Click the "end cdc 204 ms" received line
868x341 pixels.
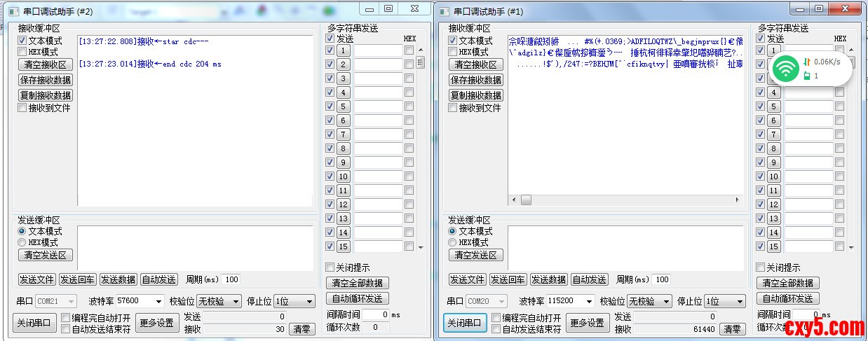(x=150, y=64)
